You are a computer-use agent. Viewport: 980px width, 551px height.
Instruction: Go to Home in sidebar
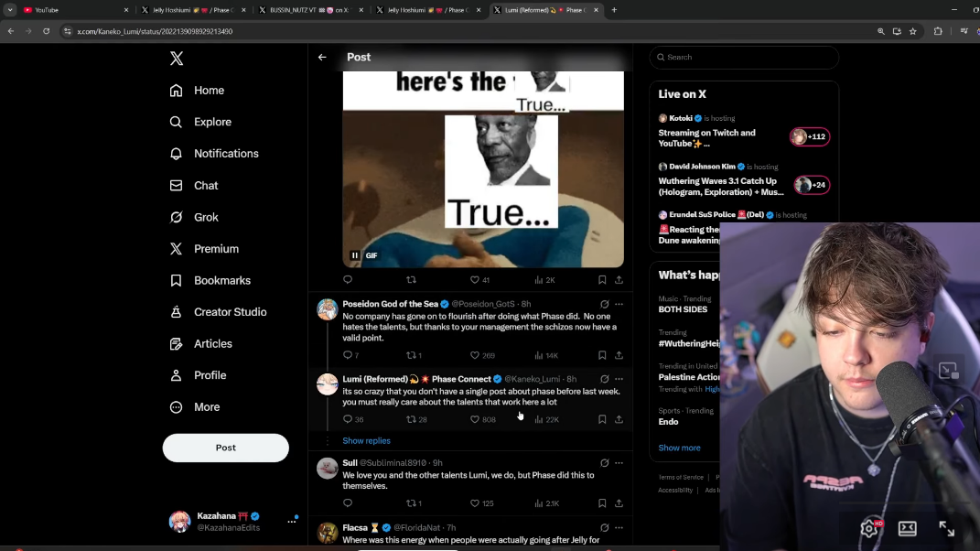coord(197,91)
